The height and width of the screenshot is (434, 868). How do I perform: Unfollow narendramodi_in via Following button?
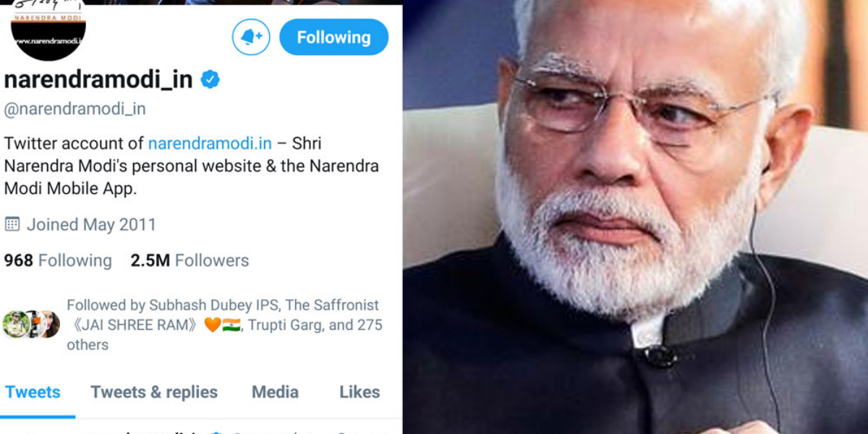click(x=333, y=37)
